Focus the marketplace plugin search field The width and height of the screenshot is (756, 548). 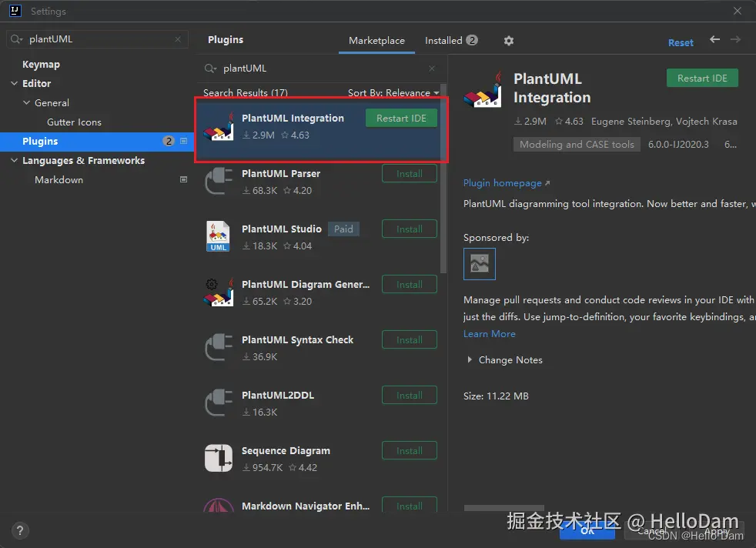pyautogui.click(x=323, y=68)
